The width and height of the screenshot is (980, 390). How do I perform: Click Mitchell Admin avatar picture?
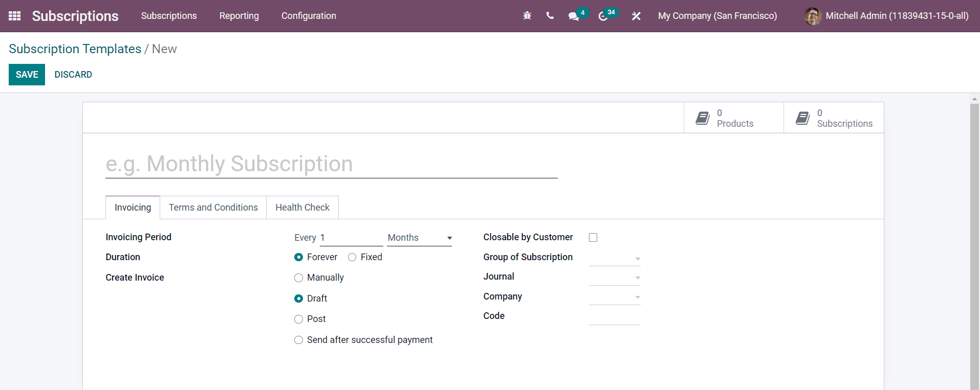pyautogui.click(x=813, y=16)
